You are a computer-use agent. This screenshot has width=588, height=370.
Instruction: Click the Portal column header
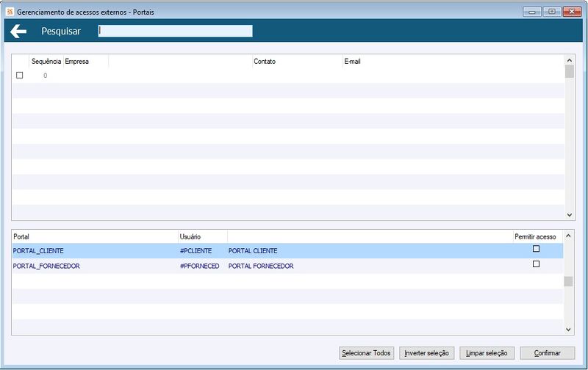pyautogui.click(x=21, y=236)
